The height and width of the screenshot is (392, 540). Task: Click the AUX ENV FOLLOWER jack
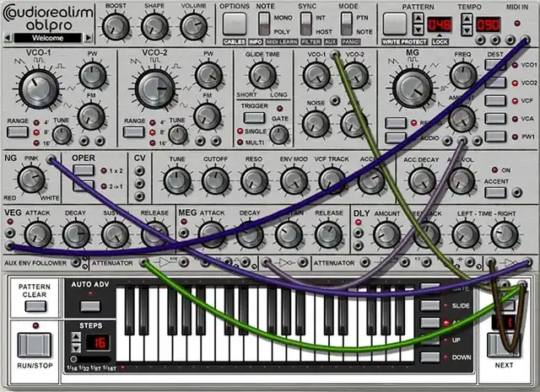pyautogui.click(x=76, y=262)
